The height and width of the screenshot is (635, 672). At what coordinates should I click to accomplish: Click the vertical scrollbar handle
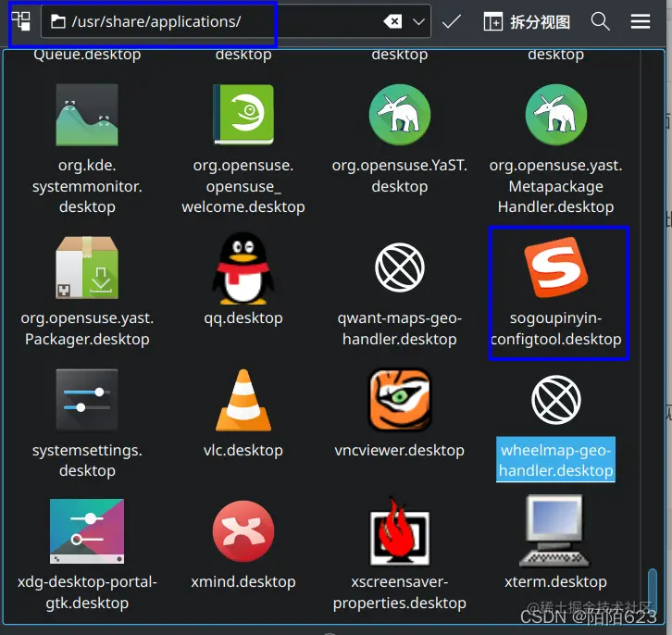[x=653, y=591]
